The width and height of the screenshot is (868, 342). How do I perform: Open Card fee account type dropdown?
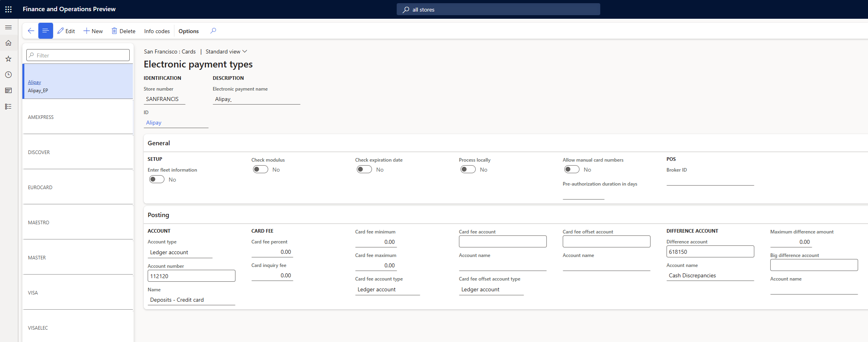click(388, 290)
